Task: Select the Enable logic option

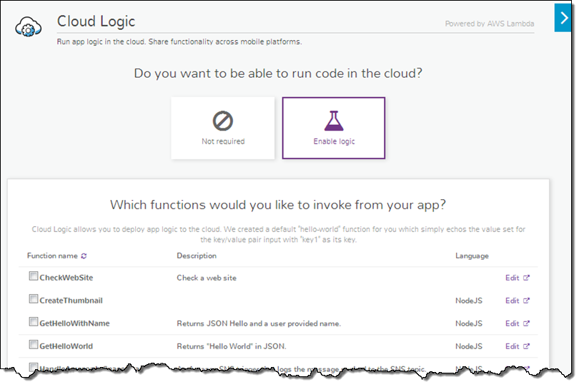Action: [x=334, y=128]
